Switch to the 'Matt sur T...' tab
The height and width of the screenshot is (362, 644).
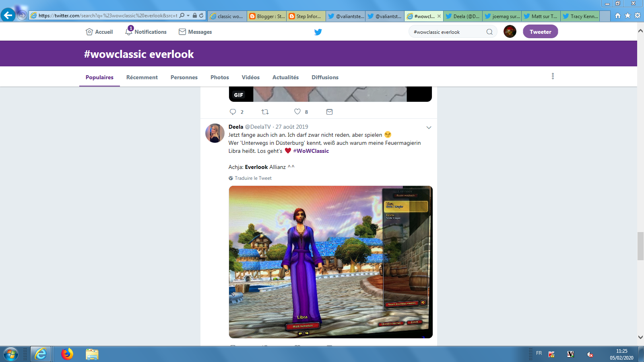click(x=541, y=16)
